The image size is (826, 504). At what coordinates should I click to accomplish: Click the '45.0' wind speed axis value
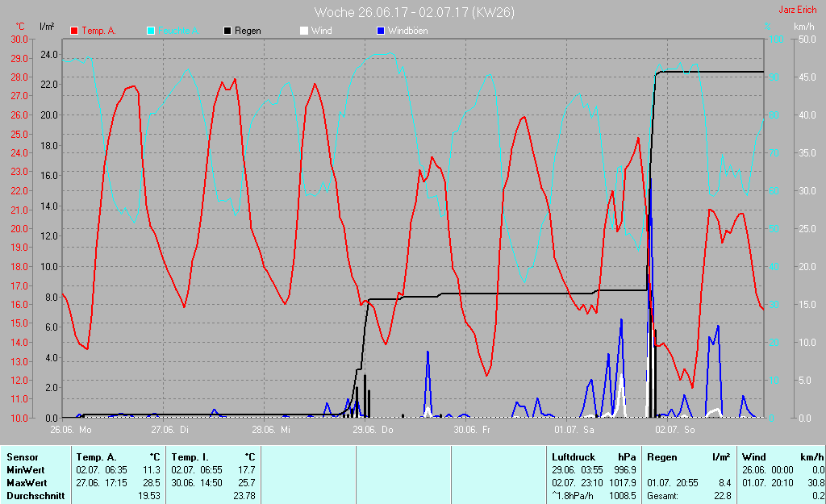pyautogui.click(x=807, y=77)
